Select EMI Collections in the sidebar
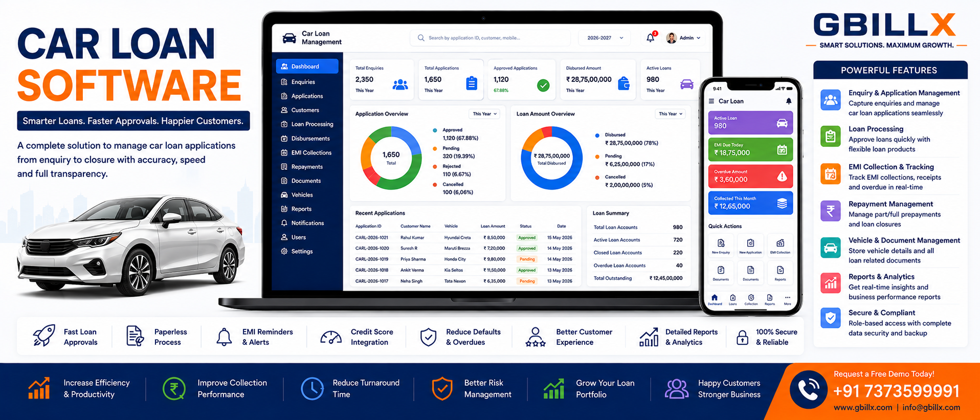The image size is (980, 420). pyautogui.click(x=307, y=152)
